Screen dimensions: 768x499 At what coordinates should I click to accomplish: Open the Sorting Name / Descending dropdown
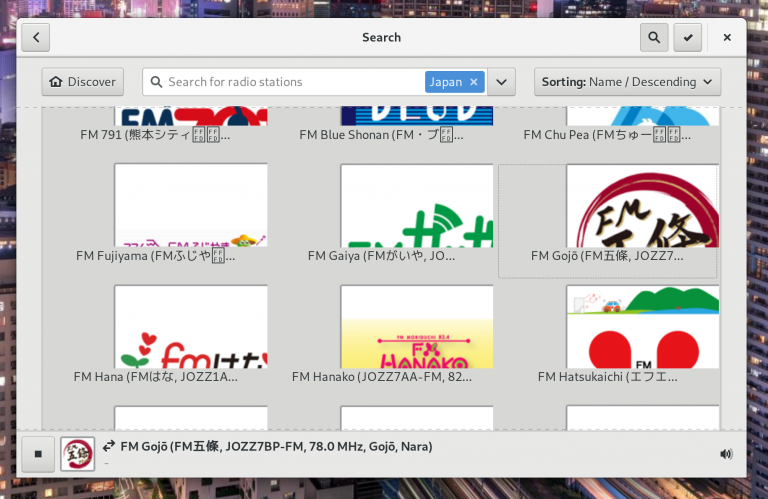coord(627,82)
